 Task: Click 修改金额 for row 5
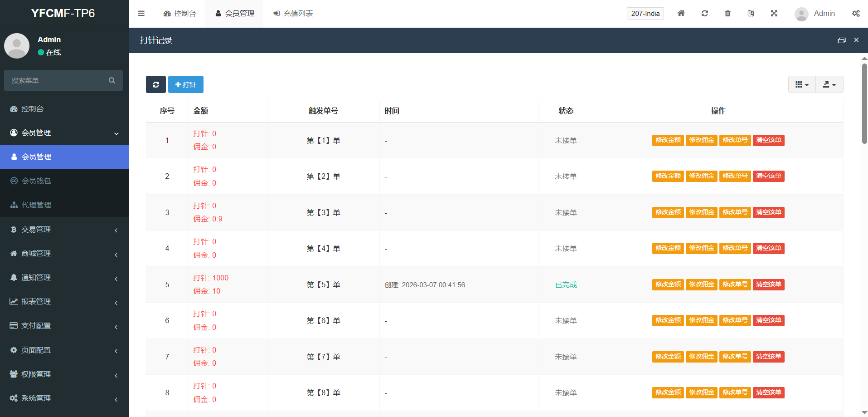(x=668, y=285)
